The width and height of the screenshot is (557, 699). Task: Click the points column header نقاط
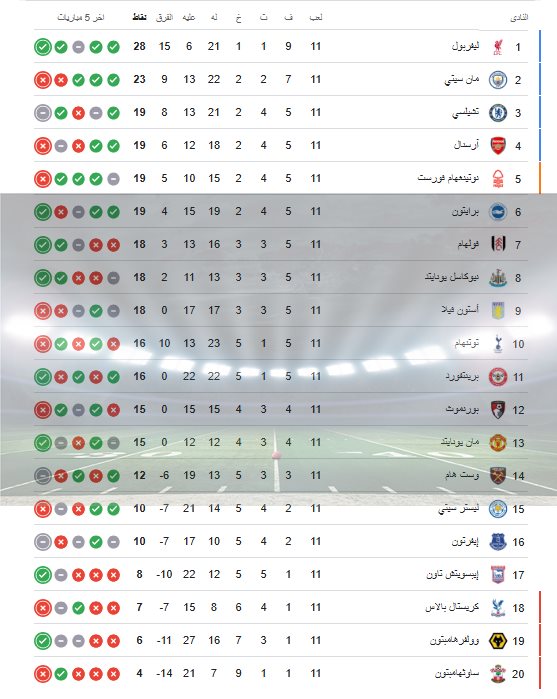[140, 17]
